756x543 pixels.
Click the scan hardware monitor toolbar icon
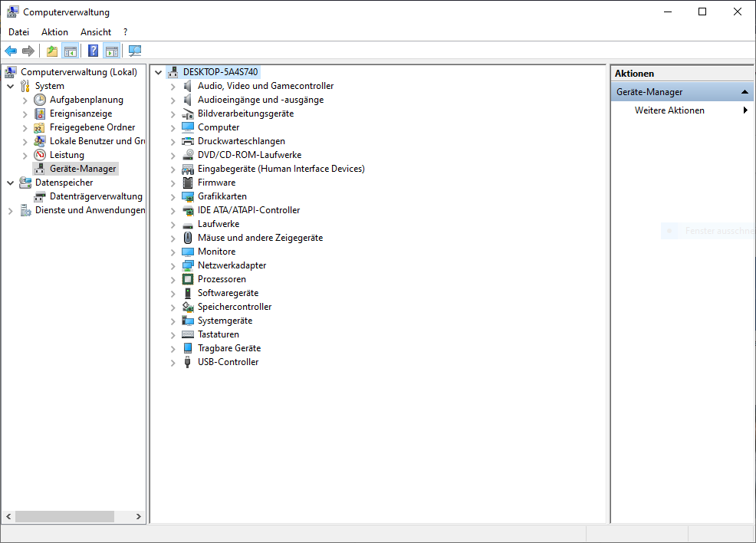point(135,51)
